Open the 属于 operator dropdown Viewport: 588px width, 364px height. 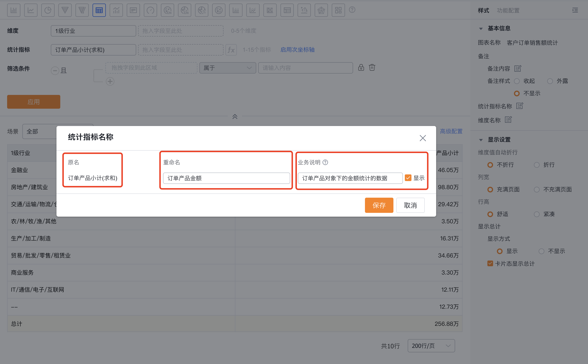[x=228, y=68]
